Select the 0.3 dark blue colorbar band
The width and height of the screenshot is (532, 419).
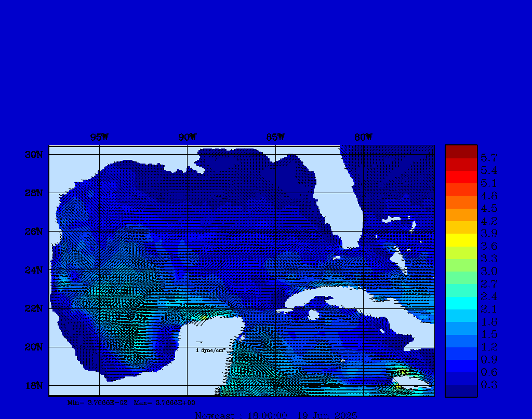[461, 390]
